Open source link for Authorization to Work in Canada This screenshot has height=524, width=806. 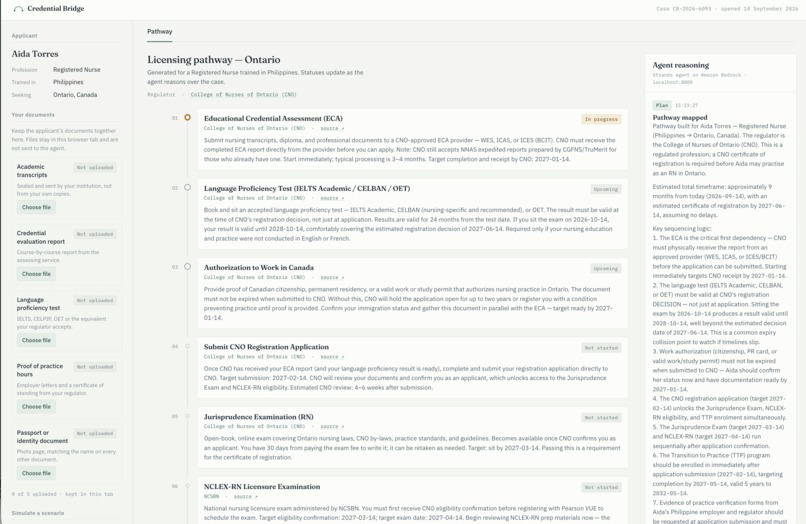(332, 278)
